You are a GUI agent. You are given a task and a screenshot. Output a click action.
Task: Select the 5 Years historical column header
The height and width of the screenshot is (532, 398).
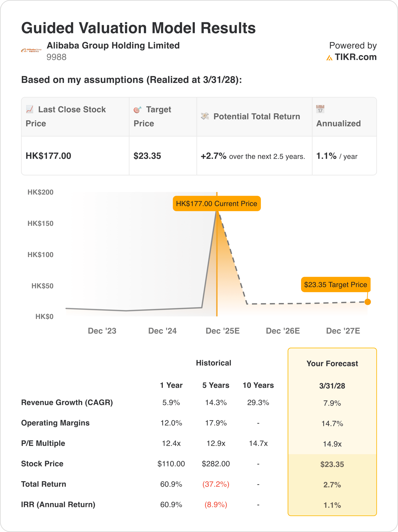coord(216,385)
